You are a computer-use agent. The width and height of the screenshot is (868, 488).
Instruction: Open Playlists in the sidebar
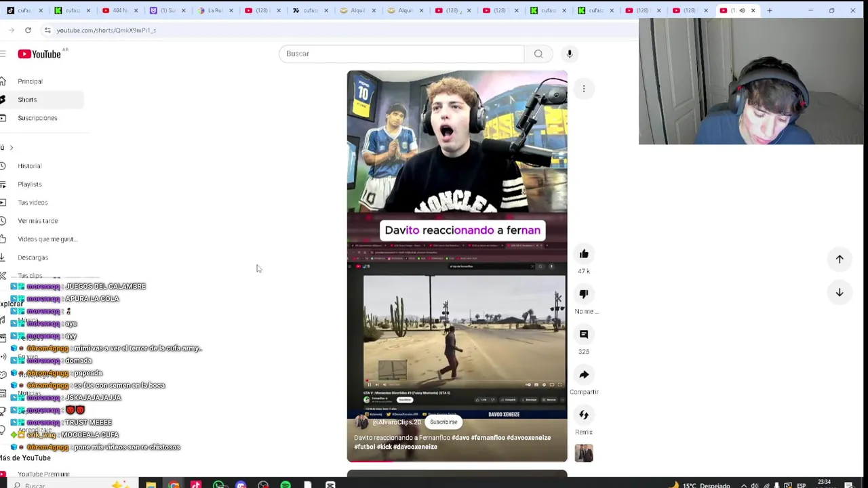click(x=30, y=184)
